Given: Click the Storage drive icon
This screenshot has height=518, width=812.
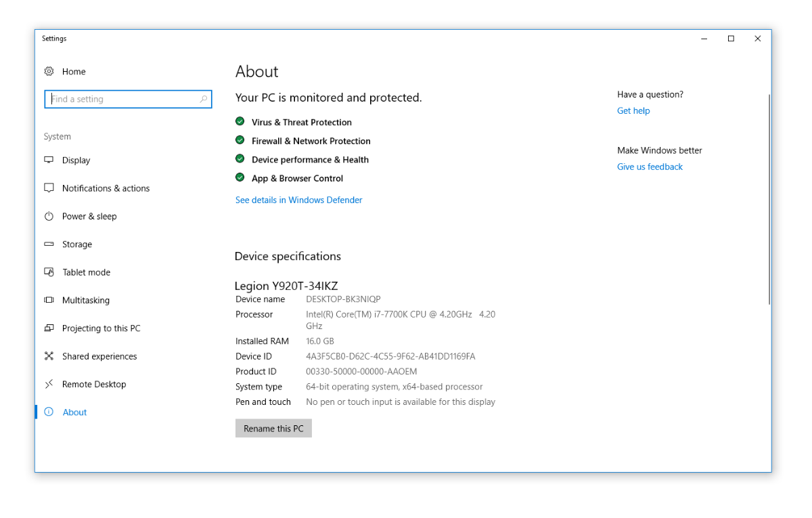Looking at the screenshot, I should tap(49, 244).
